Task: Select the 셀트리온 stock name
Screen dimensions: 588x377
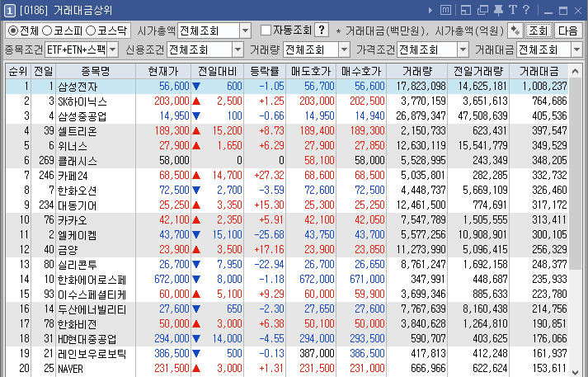Action: point(78,131)
